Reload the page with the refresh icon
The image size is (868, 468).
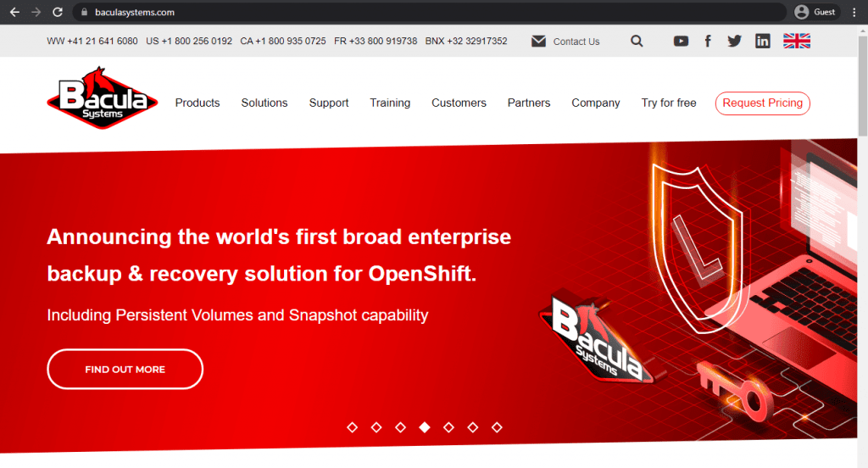click(58, 12)
